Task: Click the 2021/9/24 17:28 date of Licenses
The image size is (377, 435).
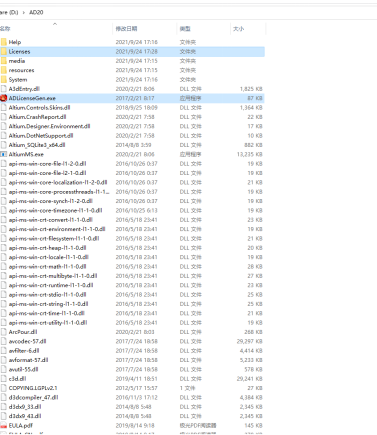Action: tap(137, 51)
